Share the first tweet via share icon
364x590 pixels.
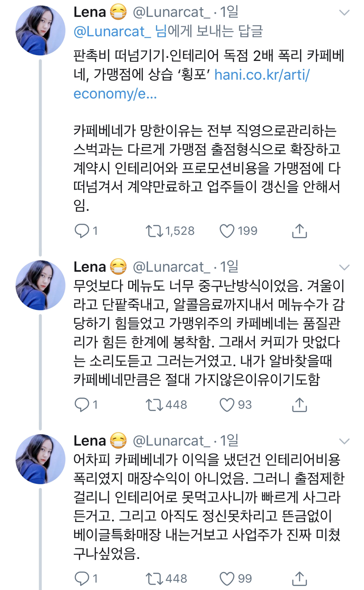299,231
